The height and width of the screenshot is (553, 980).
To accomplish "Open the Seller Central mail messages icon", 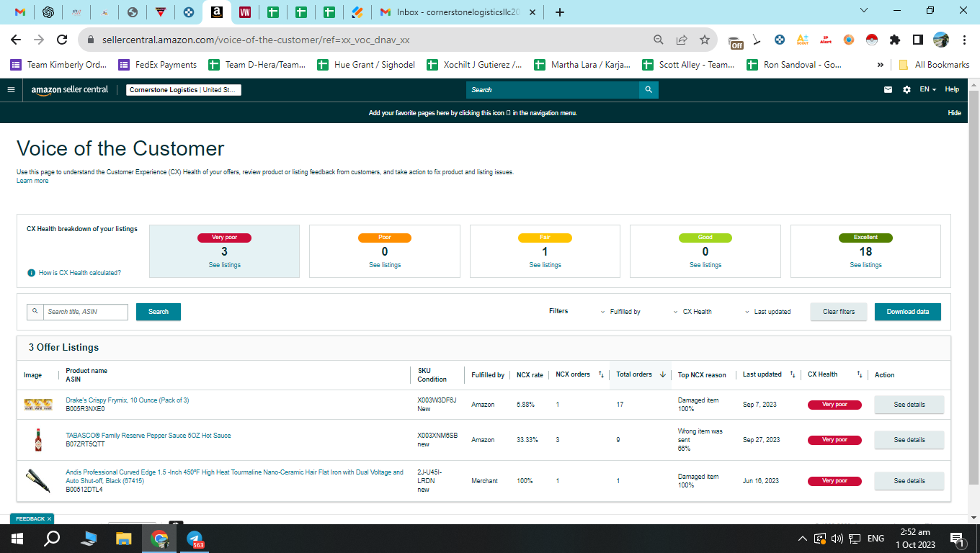I will tap(888, 90).
